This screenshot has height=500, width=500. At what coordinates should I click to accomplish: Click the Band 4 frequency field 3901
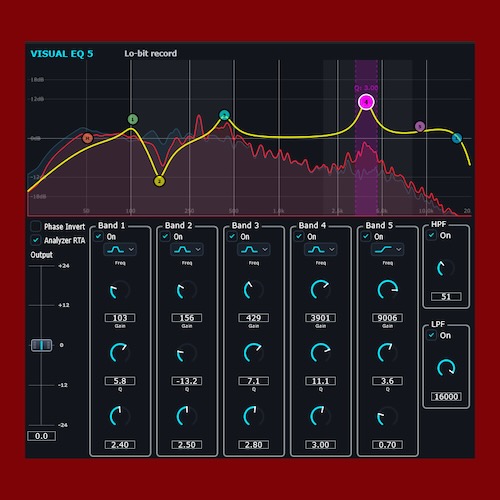point(321,318)
